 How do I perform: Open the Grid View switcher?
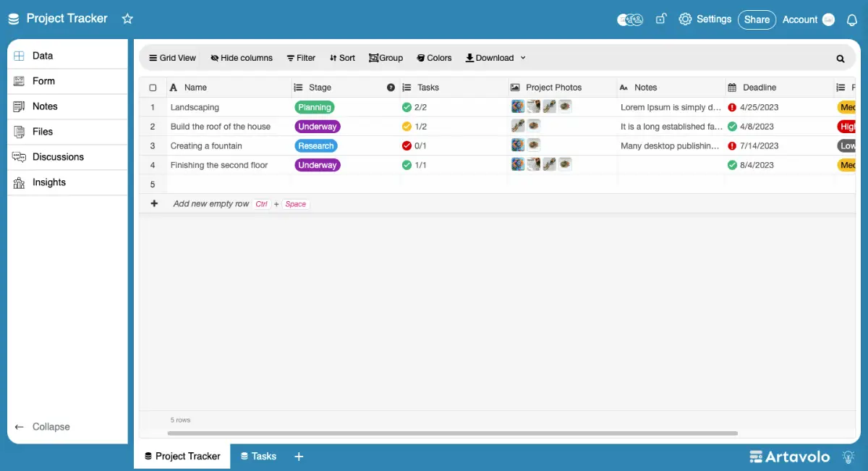tap(172, 58)
